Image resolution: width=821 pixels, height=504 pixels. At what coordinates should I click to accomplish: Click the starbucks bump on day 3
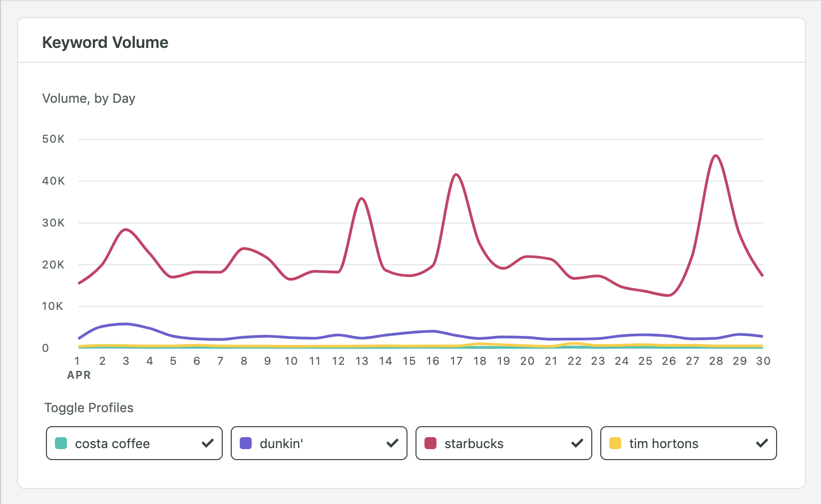[x=126, y=230]
